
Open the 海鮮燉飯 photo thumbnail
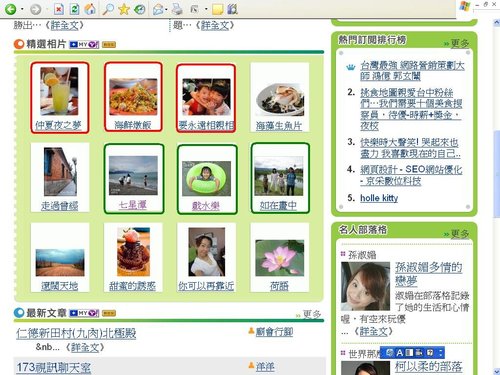click(x=133, y=97)
